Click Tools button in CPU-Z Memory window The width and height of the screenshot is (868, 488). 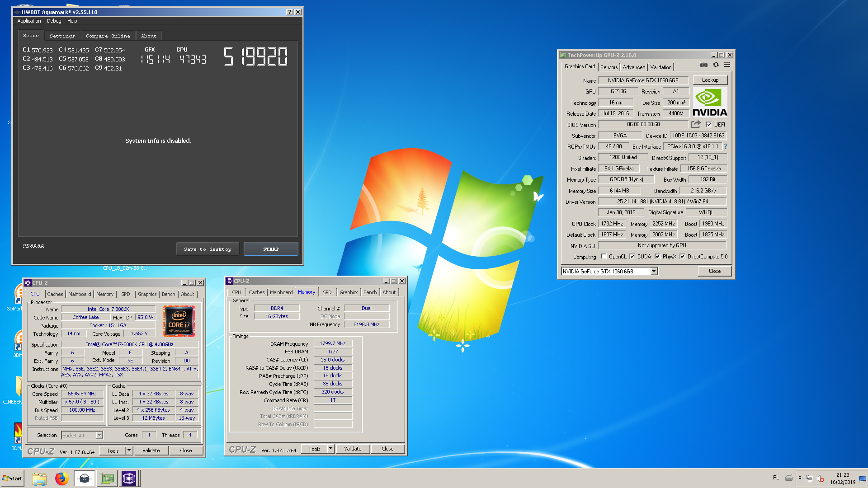(x=314, y=449)
